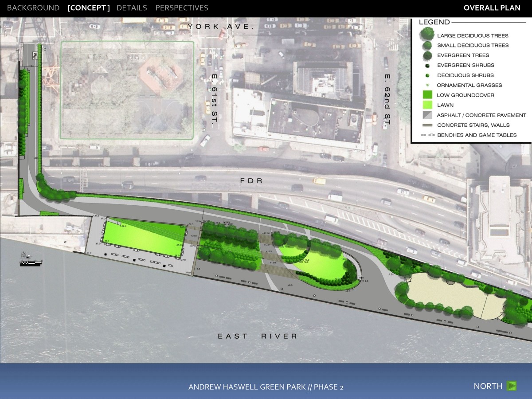Pick the Low Groundcover green swatch
The height and width of the screenshot is (399, 532).
[x=427, y=95]
